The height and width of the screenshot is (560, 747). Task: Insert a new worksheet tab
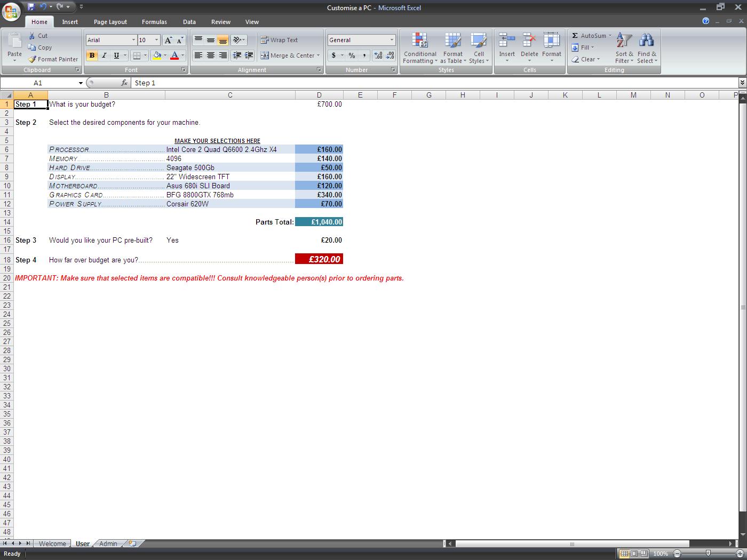132,543
